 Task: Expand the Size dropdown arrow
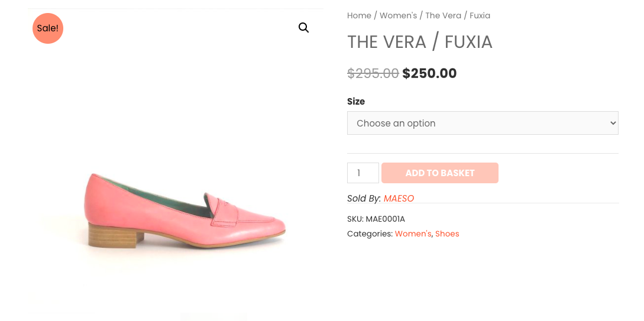613,123
